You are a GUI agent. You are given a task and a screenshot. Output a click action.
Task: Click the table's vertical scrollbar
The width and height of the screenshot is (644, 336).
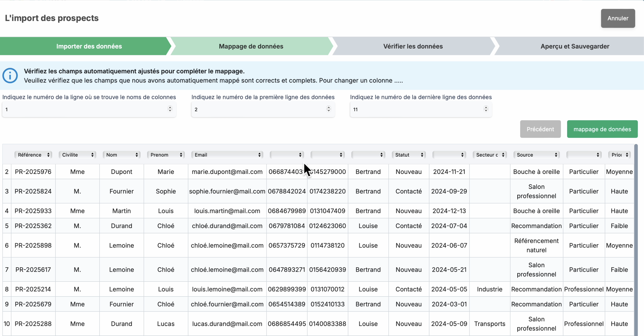[x=636, y=240]
